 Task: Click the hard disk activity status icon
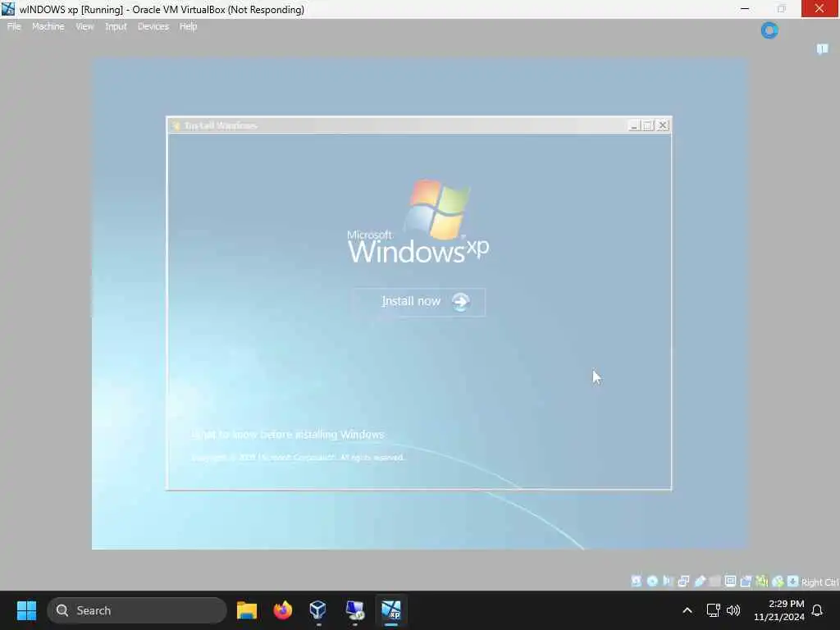[x=636, y=582]
